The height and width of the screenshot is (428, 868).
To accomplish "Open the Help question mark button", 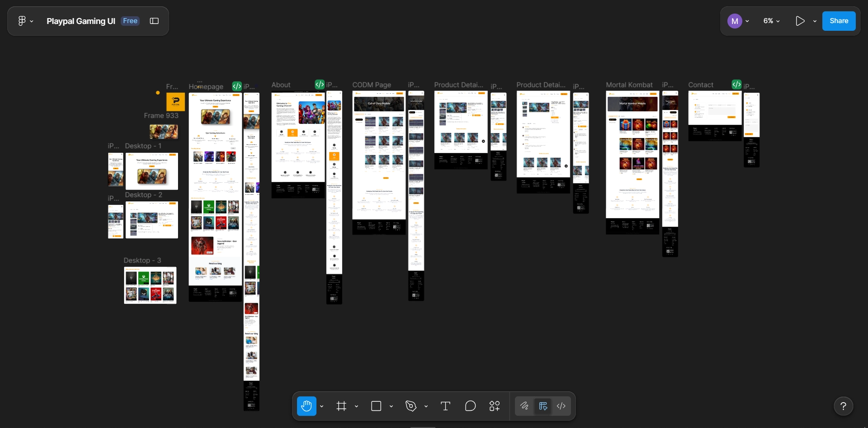I will [x=843, y=406].
